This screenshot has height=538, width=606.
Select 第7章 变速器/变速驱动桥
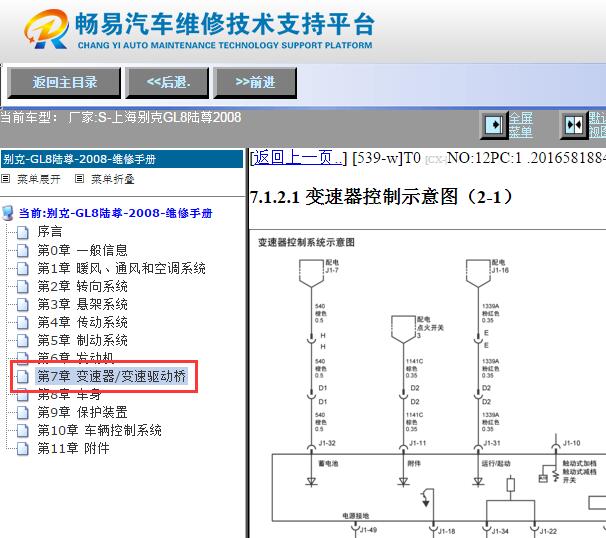pos(112,376)
